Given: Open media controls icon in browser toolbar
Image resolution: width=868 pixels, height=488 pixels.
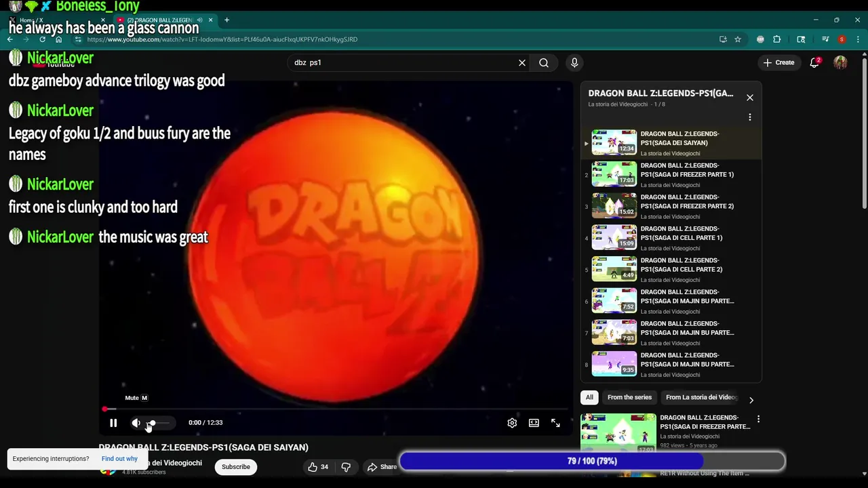Looking at the screenshot, I should pyautogui.click(x=825, y=39).
